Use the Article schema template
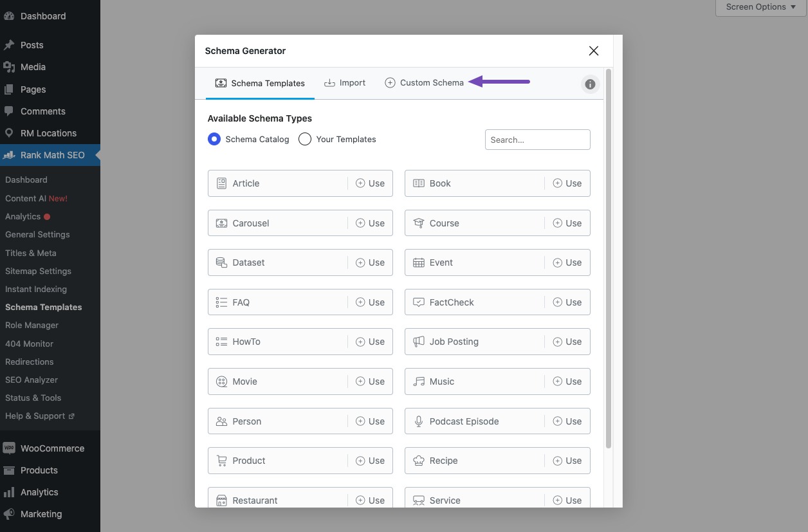The width and height of the screenshot is (808, 532). [x=371, y=183]
